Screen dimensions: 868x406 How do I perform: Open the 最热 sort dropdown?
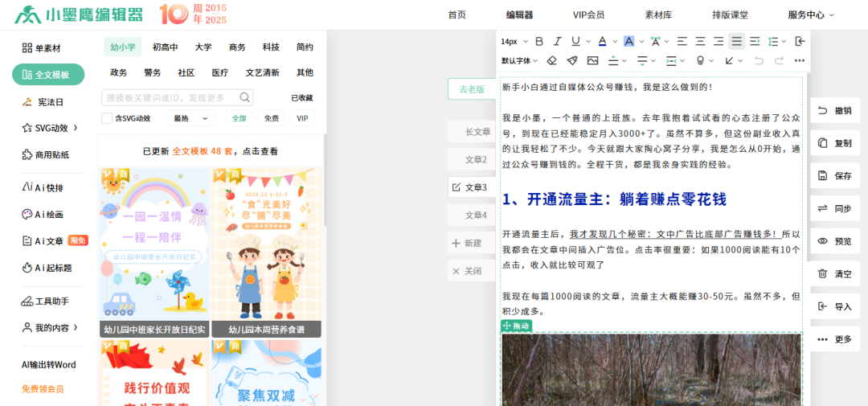click(x=191, y=118)
